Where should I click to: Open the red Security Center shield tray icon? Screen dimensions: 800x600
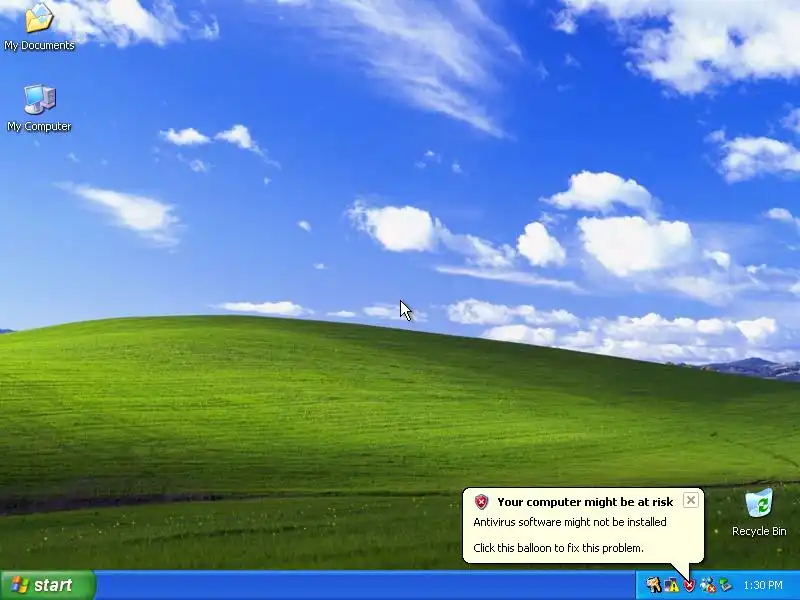point(690,585)
